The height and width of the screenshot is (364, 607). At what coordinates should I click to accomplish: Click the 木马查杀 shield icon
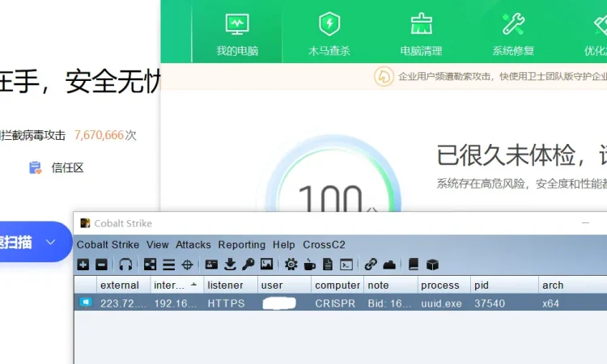coord(329,24)
